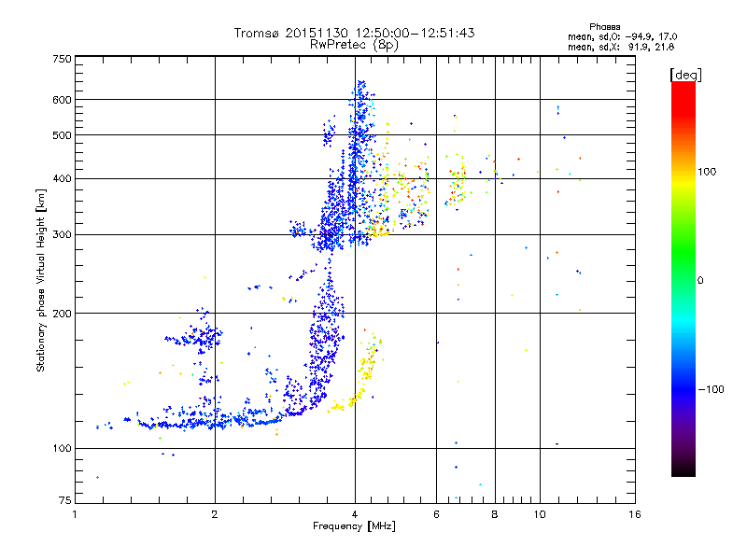747x560 pixels.
Task: Click the 'Frequency [MHz]' axis label
Action: tap(354, 526)
